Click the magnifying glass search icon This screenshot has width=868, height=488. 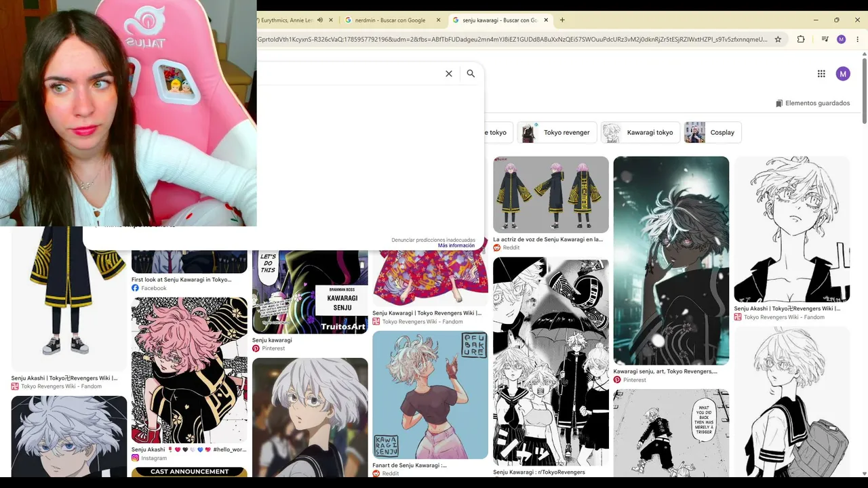(471, 74)
